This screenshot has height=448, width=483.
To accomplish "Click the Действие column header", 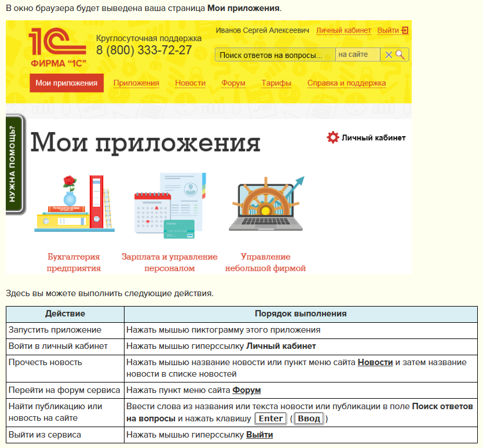I will tap(65, 314).
